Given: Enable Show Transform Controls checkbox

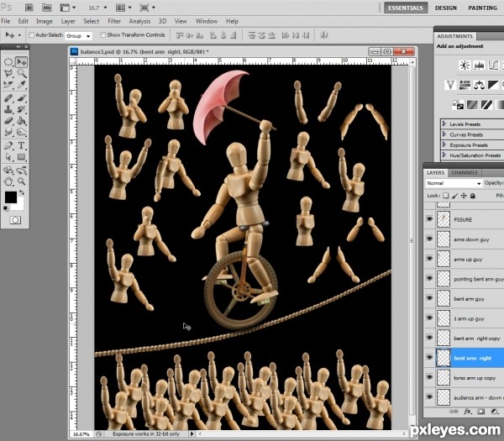Looking at the screenshot, I should pos(102,34).
